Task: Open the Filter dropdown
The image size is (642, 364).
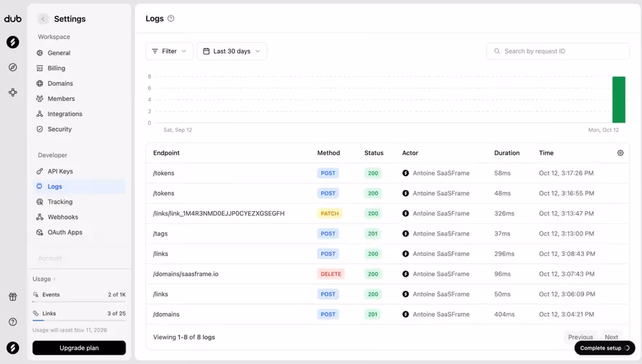Action: (x=169, y=51)
